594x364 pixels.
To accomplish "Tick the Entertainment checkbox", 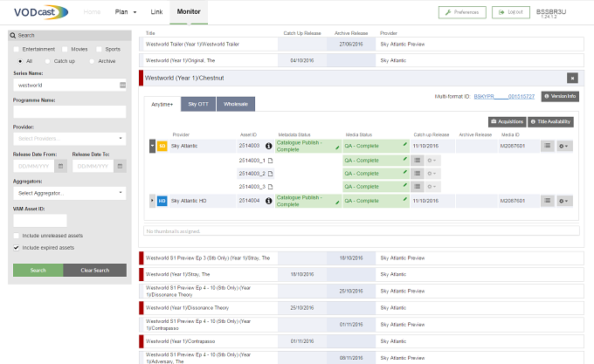I will (17, 49).
